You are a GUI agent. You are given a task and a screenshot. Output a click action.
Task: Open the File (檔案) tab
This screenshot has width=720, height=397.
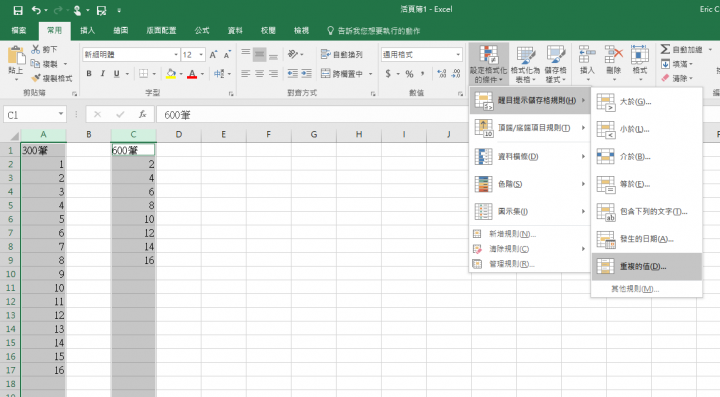(19, 31)
